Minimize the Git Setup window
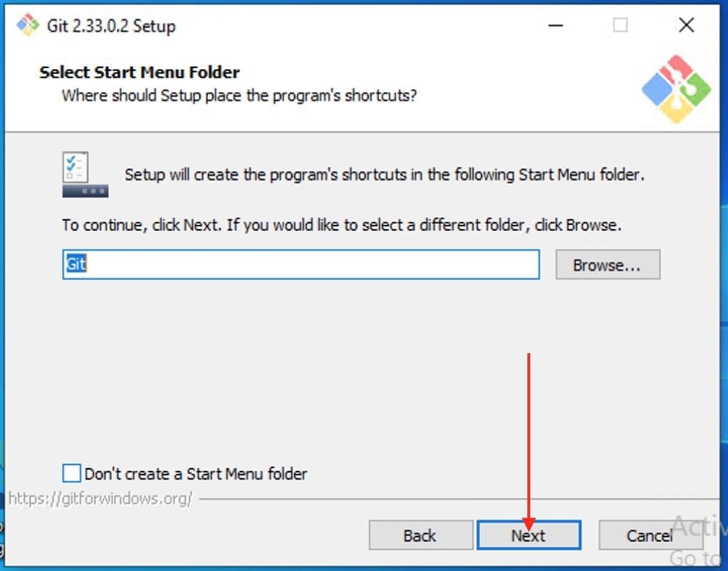This screenshot has width=728, height=571. 555,25
